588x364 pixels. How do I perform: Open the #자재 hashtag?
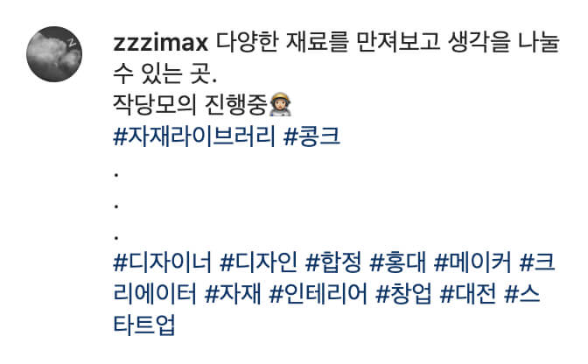pos(233,293)
